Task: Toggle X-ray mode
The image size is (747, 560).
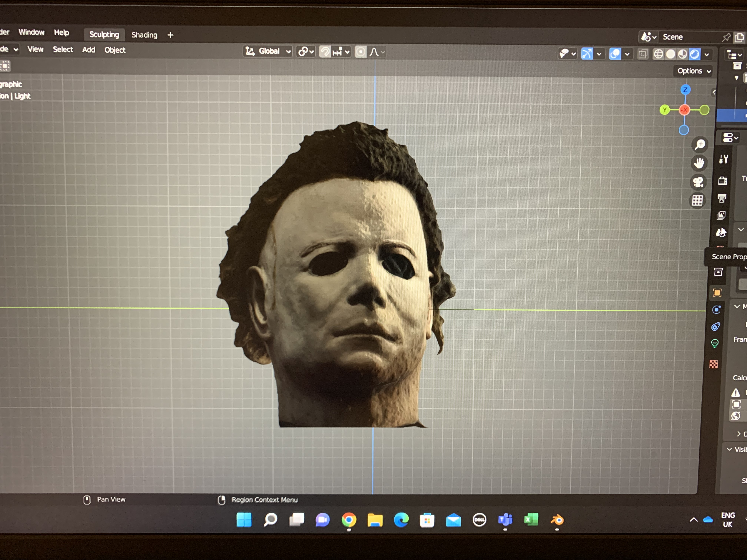Action: coord(643,54)
